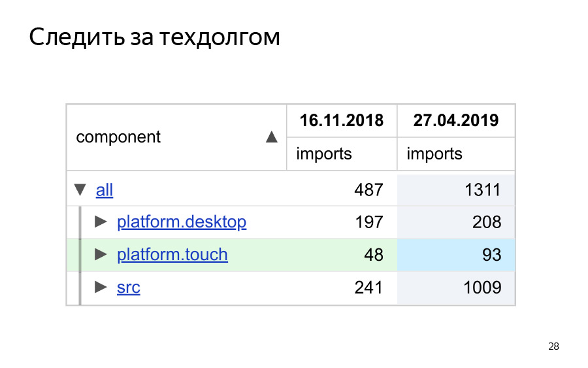Open the platform.touch link

click(x=172, y=254)
